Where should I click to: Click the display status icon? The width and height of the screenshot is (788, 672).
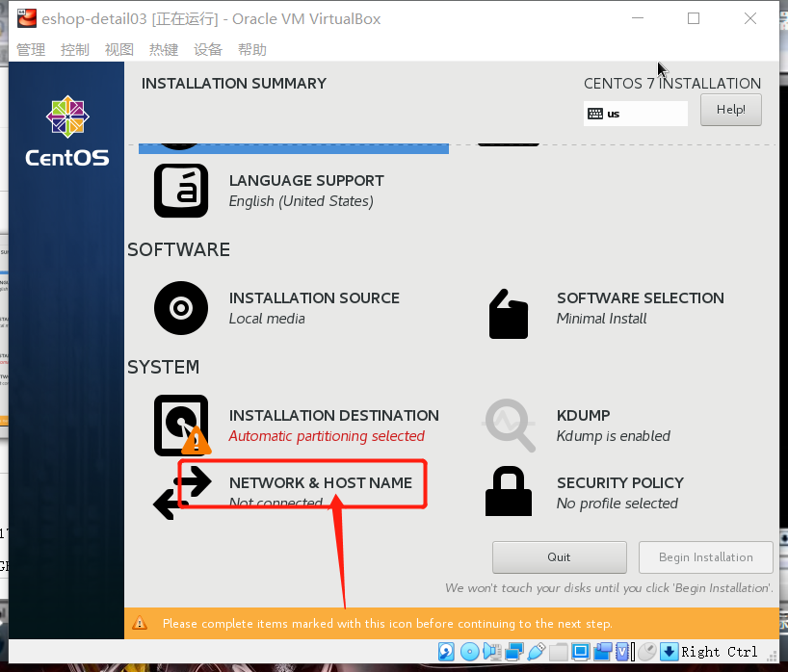(x=581, y=652)
